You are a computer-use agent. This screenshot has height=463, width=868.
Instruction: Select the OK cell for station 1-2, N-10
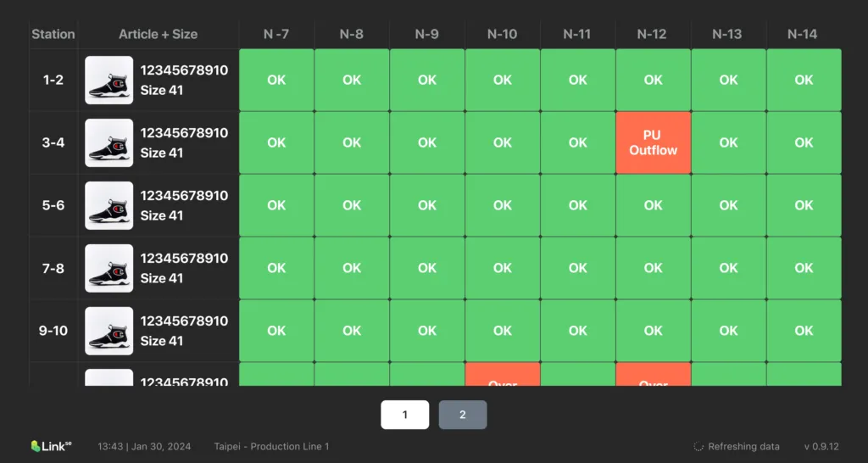(503, 80)
